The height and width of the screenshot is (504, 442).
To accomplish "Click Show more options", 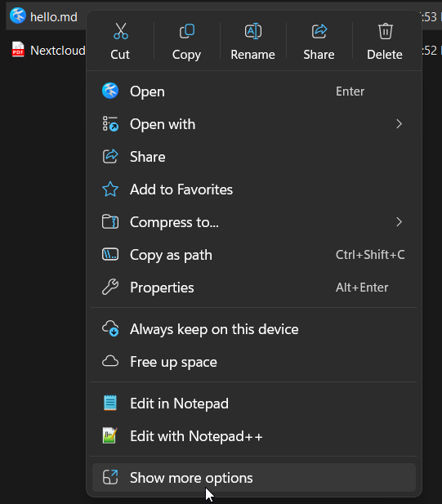I will [254, 477].
